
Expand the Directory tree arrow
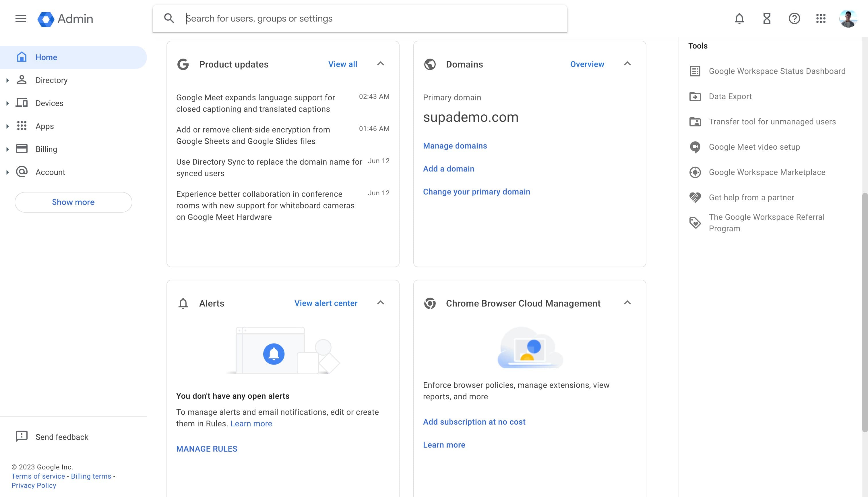(7, 80)
